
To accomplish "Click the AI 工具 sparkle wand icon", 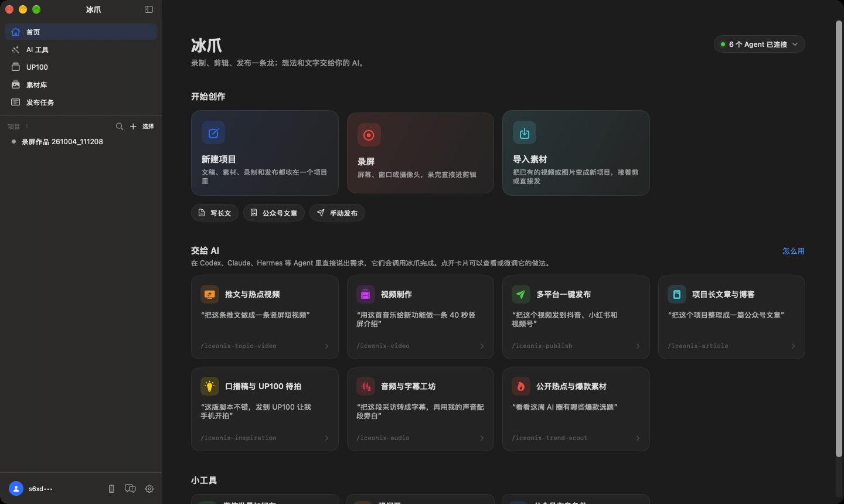I will pyautogui.click(x=16, y=50).
